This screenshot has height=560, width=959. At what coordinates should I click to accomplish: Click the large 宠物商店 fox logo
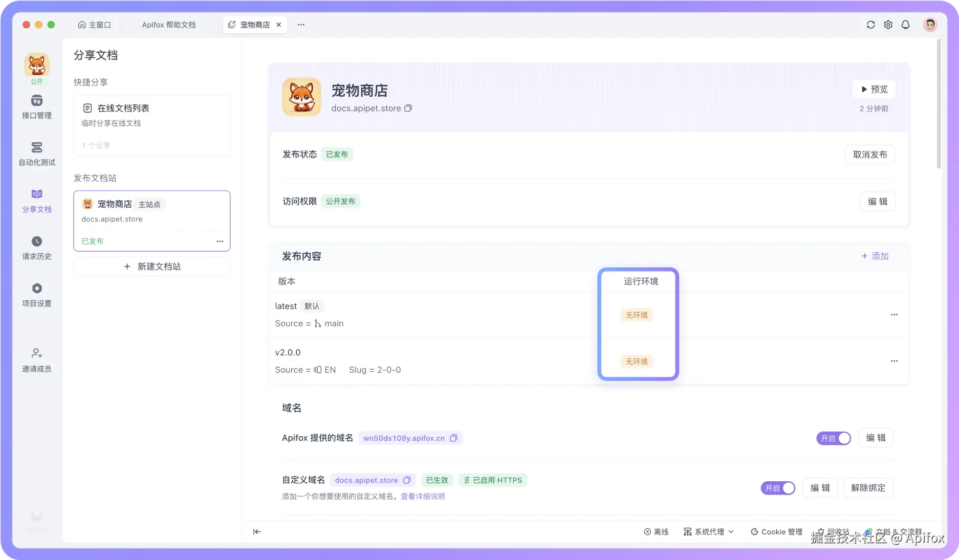tap(301, 97)
